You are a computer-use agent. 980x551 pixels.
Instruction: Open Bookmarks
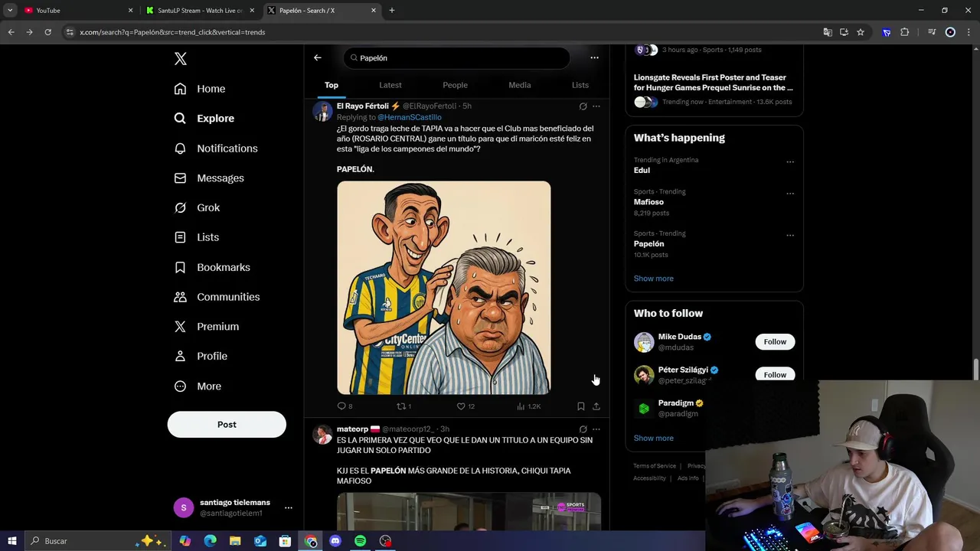[x=212, y=267]
